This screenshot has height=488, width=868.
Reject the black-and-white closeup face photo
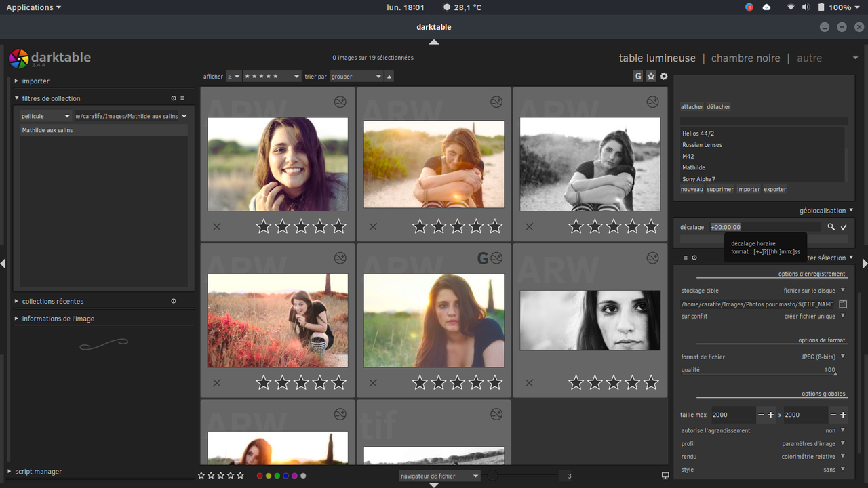coord(529,383)
